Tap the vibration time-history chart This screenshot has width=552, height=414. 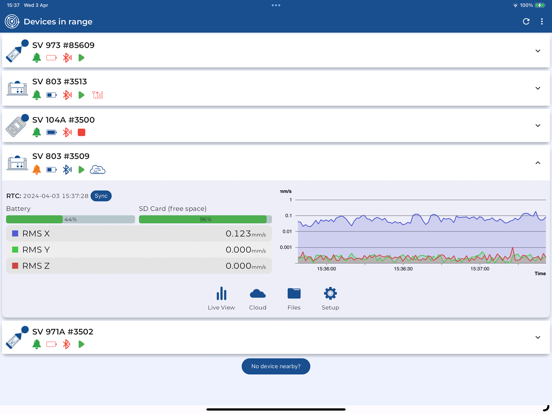pyautogui.click(x=413, y=232)
